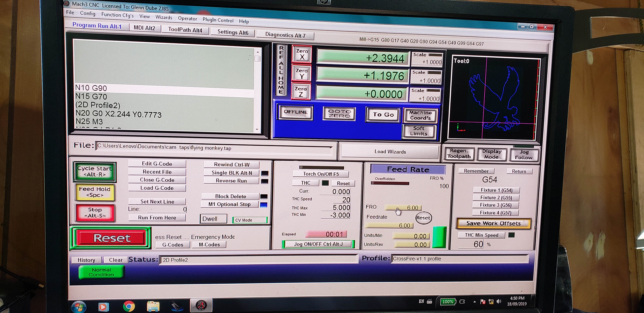Viewport: 644px width, 313px height.
Task: Click the Zero X button
Action: point(302,54)
